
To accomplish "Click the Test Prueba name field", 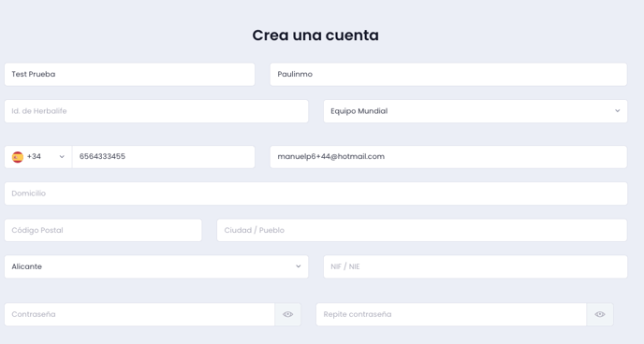I will (129, 74).
